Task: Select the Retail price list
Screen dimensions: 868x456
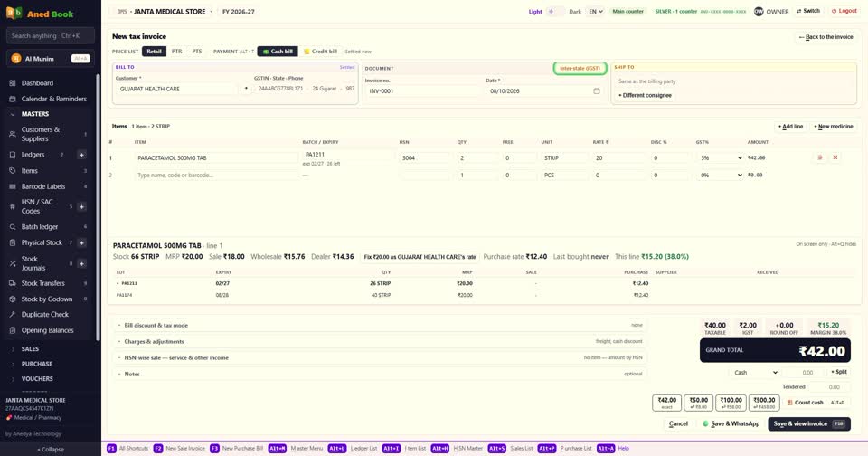Action: pos(154,52)
